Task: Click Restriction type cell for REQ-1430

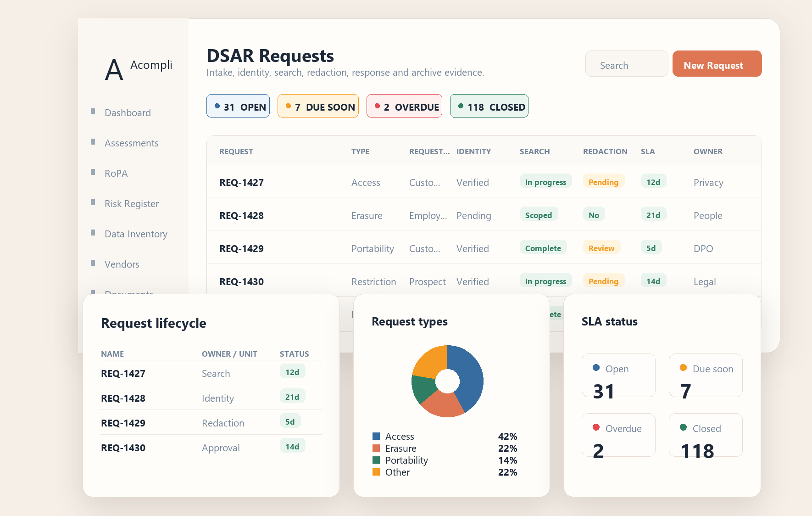Action: click(374, 282)
